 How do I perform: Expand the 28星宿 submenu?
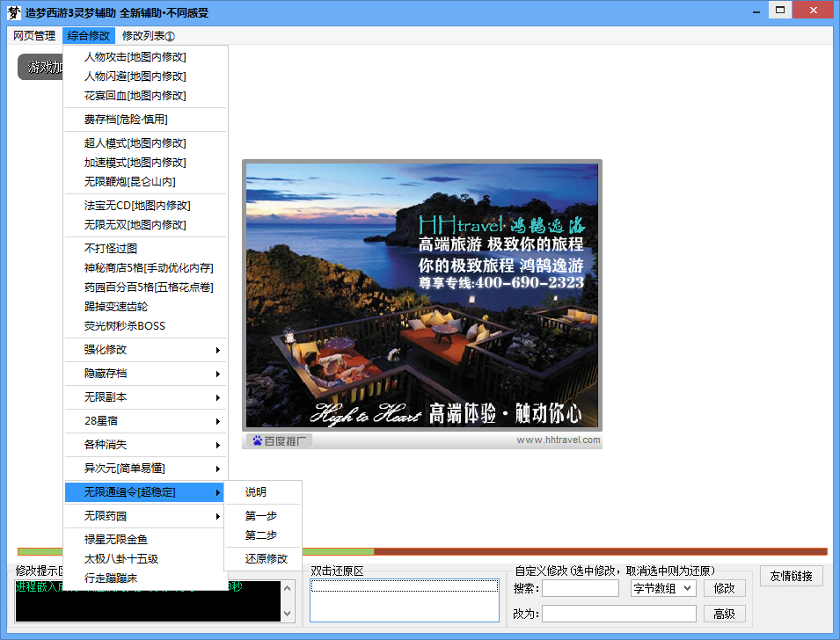pos(145,421)
